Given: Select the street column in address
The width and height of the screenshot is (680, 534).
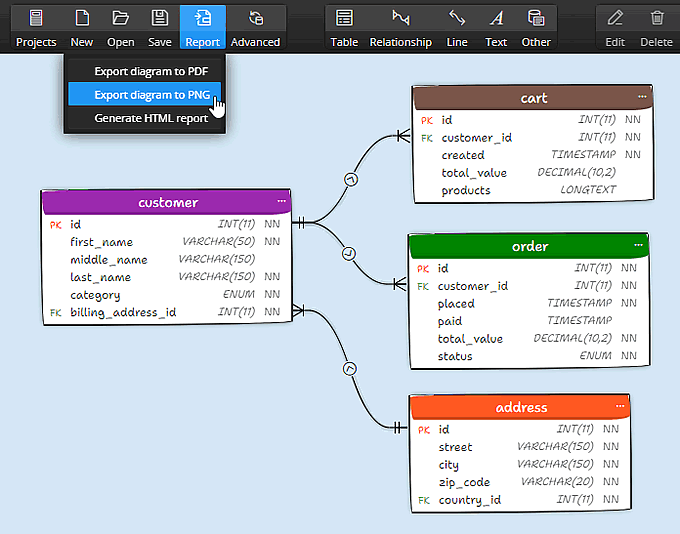Looking at the screenshot, I should [x=520, y=447].
